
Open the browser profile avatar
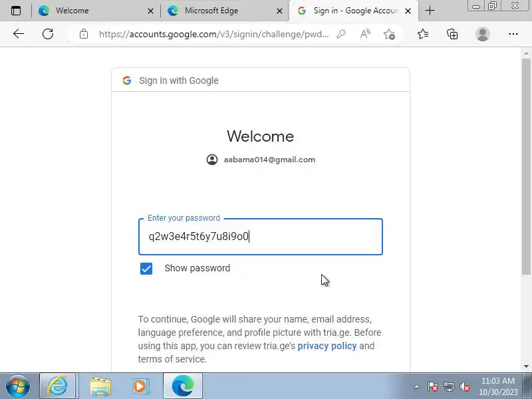[x=483, y=34]
